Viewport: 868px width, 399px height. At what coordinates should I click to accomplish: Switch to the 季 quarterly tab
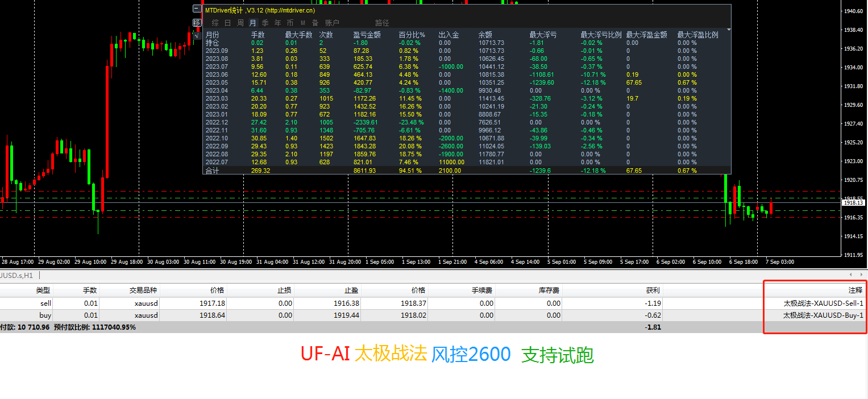pyautogui.click(x=265, y=23)
